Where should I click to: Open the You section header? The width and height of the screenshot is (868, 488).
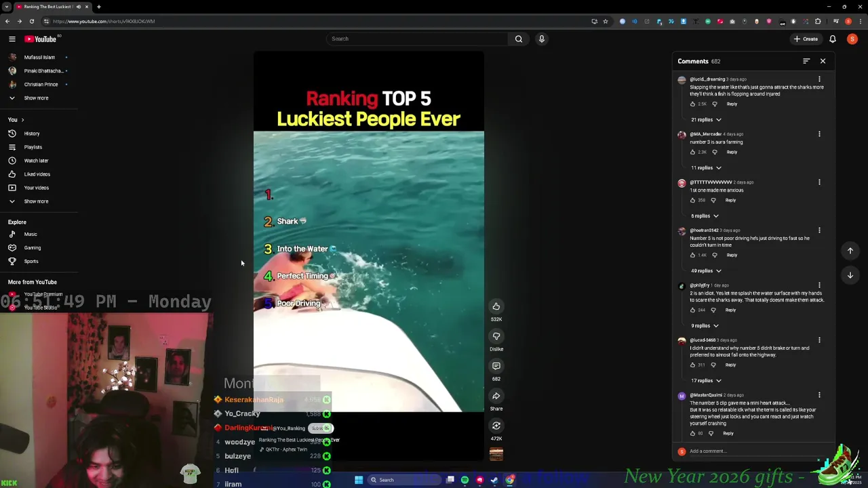(x=16, y=120)
